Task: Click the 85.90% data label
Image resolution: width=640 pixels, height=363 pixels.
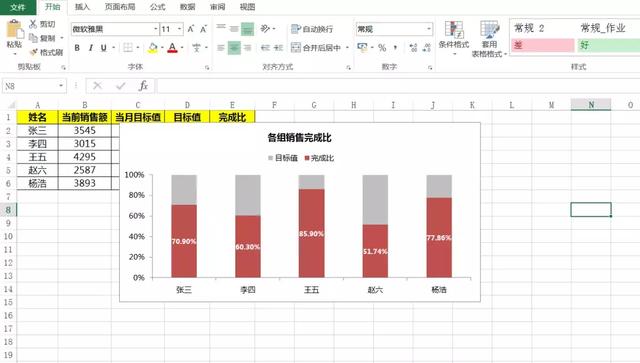Action: (311, 234)
